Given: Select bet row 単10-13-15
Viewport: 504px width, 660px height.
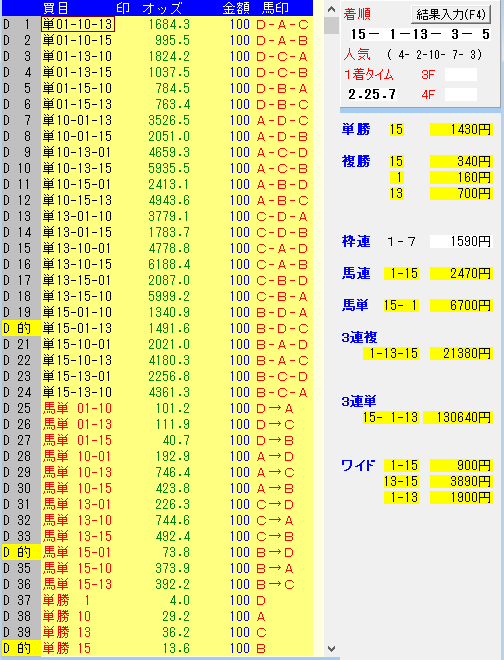Looking at the screenshot, I should tap(157, 168).
